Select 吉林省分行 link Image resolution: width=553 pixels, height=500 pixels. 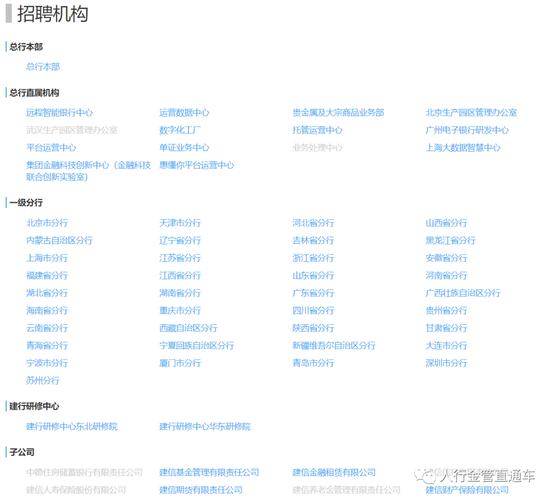pos(313,240)
